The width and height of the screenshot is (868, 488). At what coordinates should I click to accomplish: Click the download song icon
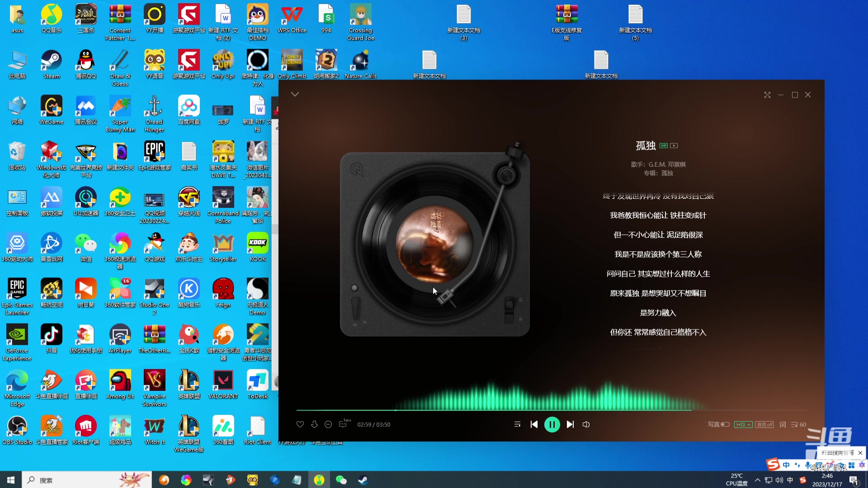click(314, 424)
